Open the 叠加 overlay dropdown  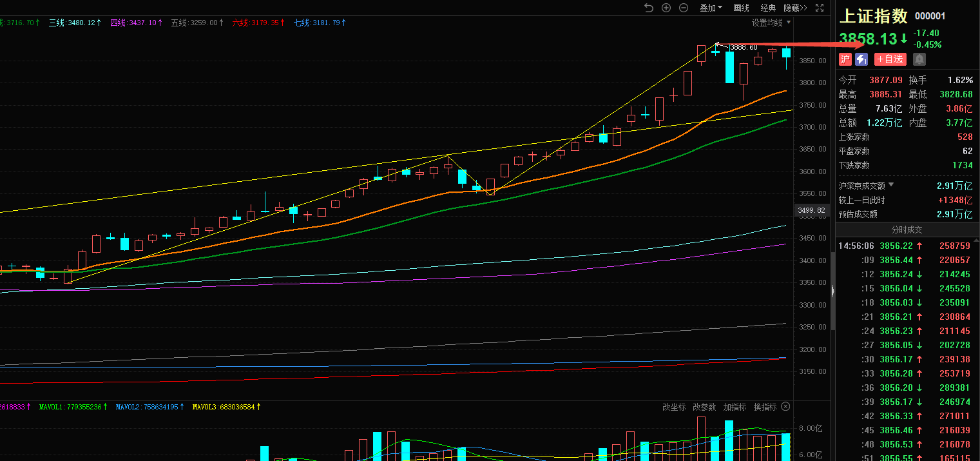point(711,8)
